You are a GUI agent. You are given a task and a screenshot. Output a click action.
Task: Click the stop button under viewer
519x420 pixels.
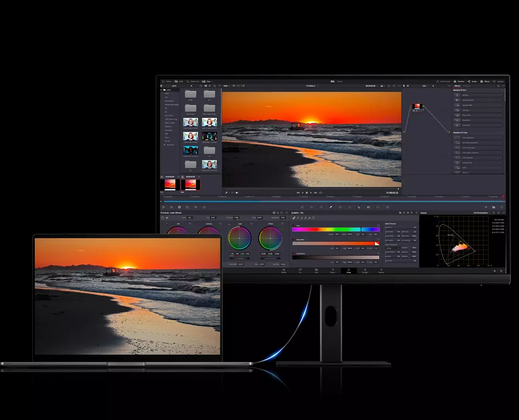point(307,193)
